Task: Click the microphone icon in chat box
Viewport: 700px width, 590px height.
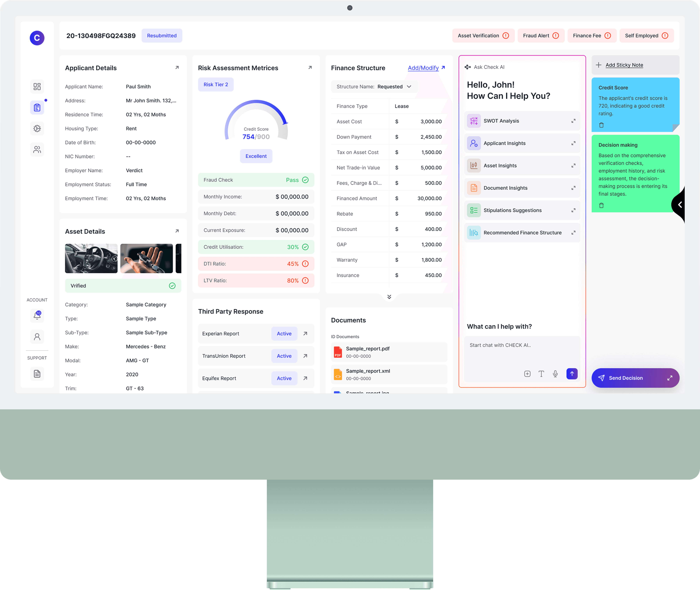Action: point(555,374)
